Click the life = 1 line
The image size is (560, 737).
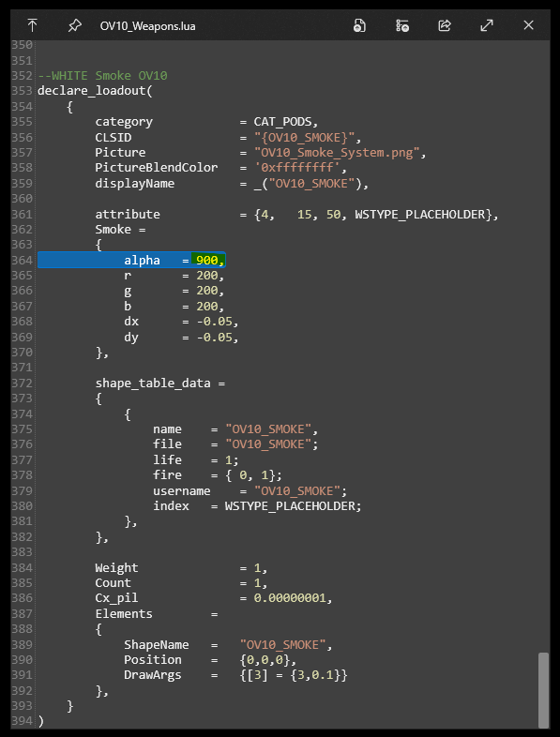click(196, 459)
